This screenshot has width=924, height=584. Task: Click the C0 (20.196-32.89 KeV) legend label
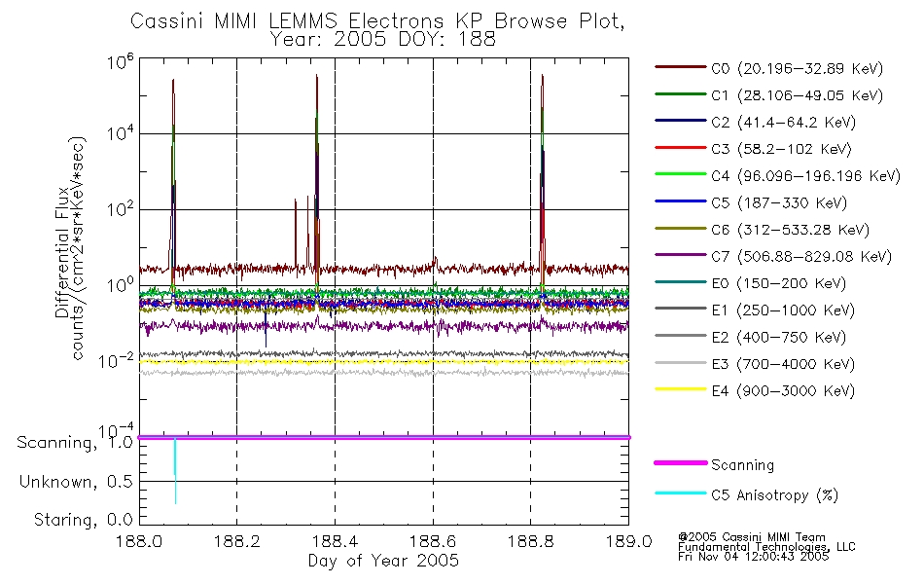[797, 69]
